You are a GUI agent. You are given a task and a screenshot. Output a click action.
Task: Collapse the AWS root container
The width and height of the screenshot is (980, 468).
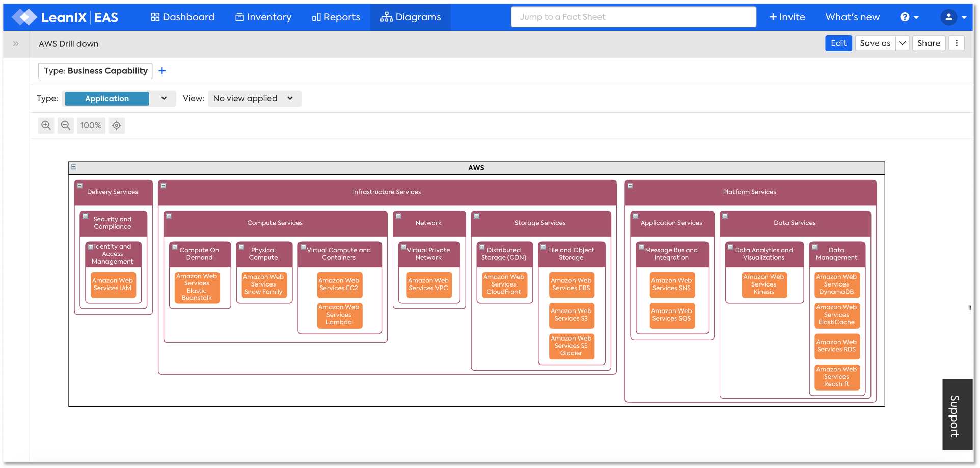(x=74, y=167)
